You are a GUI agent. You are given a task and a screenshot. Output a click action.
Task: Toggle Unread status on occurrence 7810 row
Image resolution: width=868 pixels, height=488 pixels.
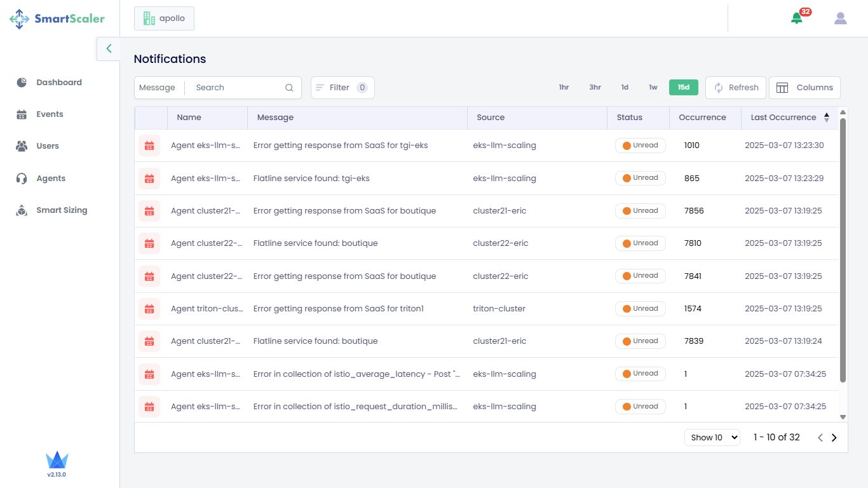[641, 243]
